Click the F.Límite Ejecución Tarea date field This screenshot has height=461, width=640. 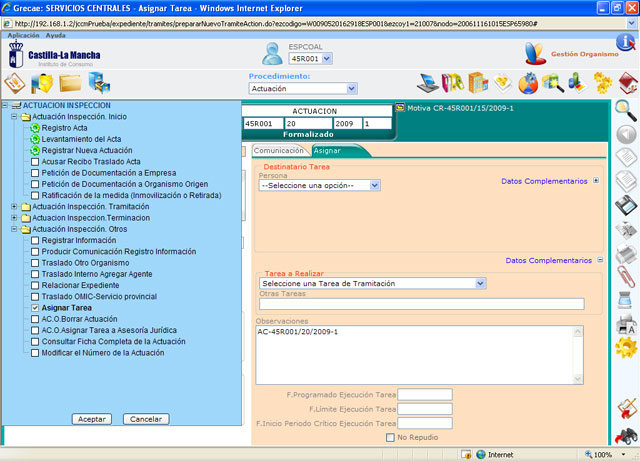(x=425, y=408)
